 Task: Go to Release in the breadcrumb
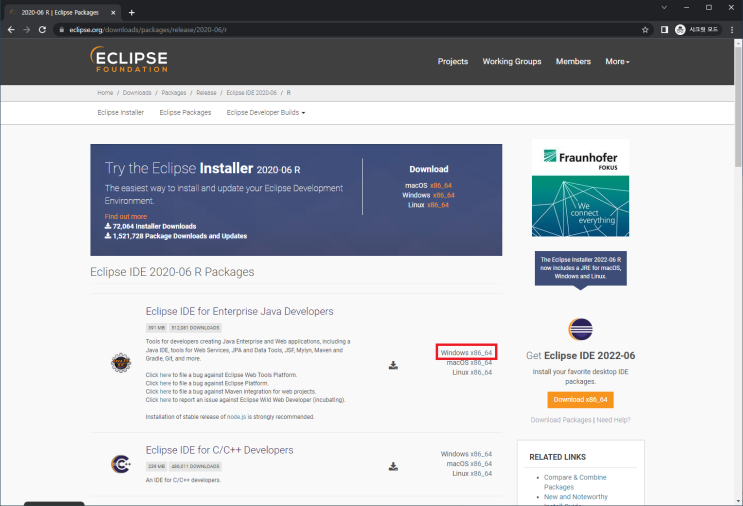(x=206, y=92)
